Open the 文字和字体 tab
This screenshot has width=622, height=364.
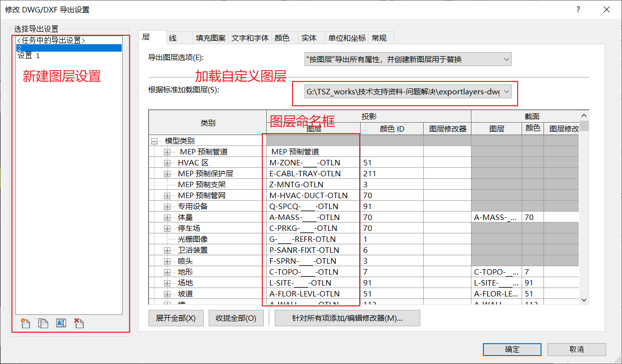250,38
